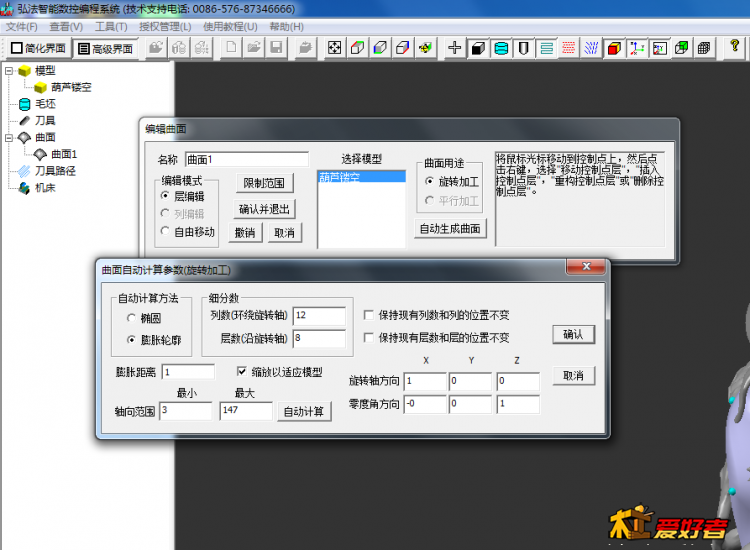Open the 文件(F) menu
Image resolution: width=750 pixels, height=550 pixels.
22,27
